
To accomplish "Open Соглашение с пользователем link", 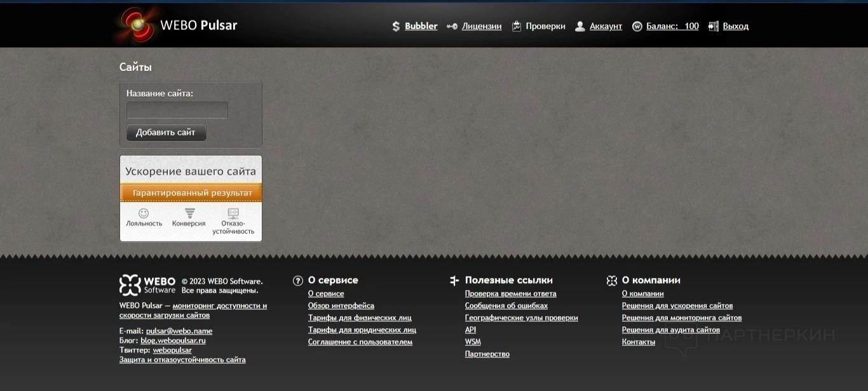I will (360, 342).
